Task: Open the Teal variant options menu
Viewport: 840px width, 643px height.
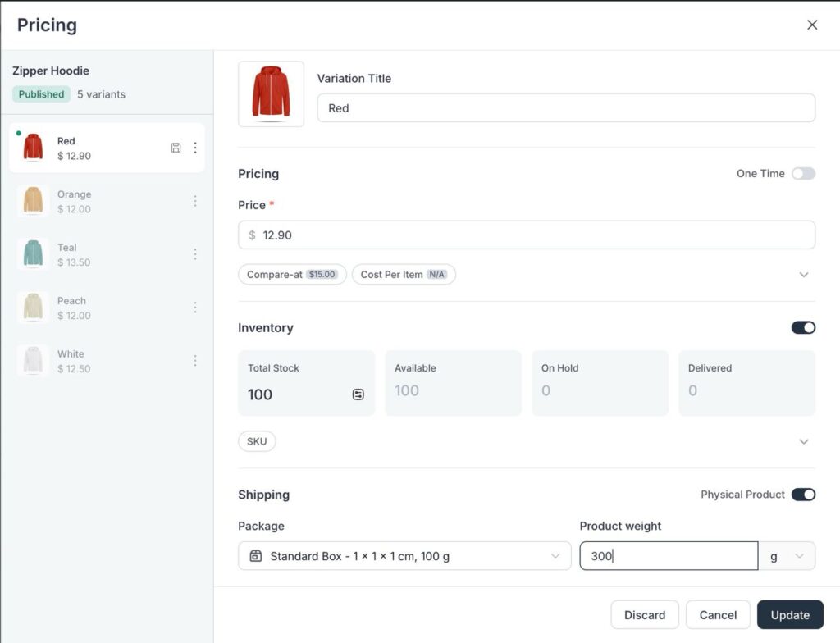Action: [195, 254]
